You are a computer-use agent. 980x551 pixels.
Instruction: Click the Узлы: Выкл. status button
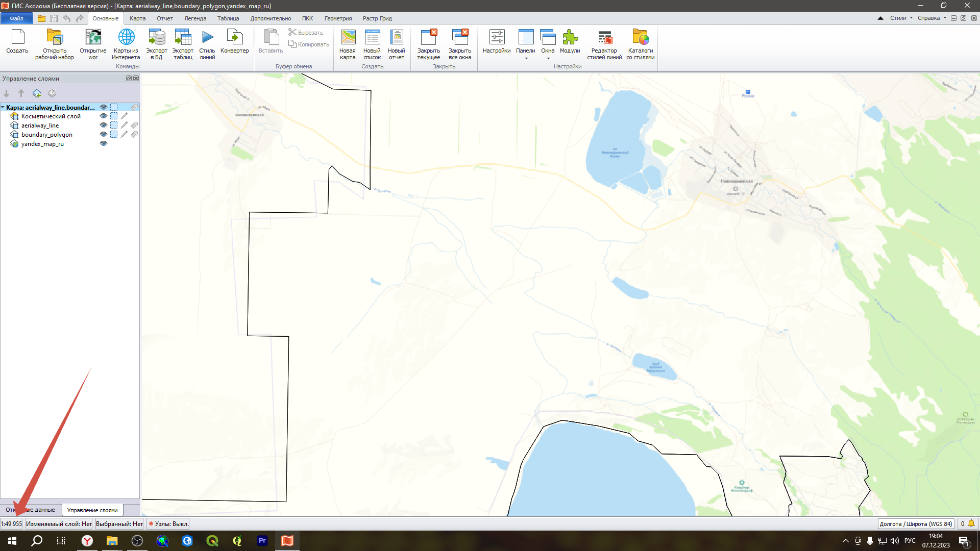(168, 524)
